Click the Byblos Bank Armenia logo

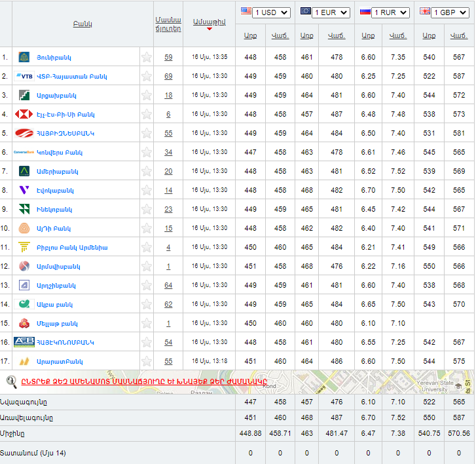[x=24, y=247]
